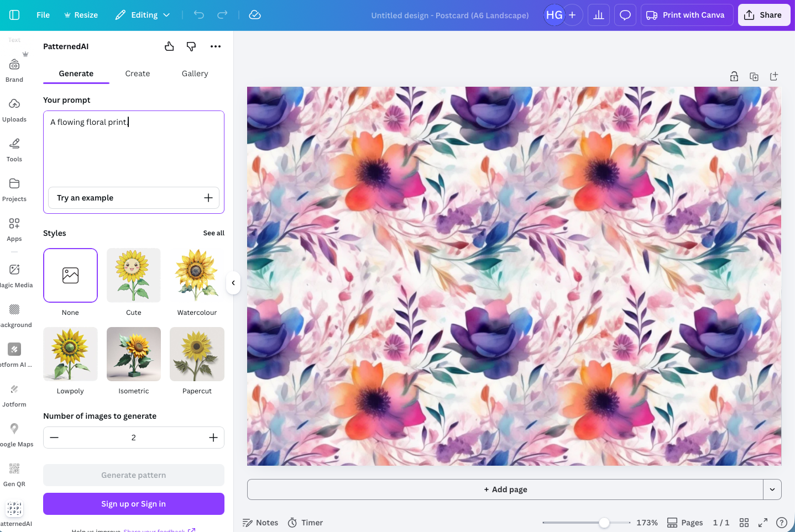The height and width of the screenshot is (532, 795).
Task: Select the Watercolour style
Action: [197, 275]
